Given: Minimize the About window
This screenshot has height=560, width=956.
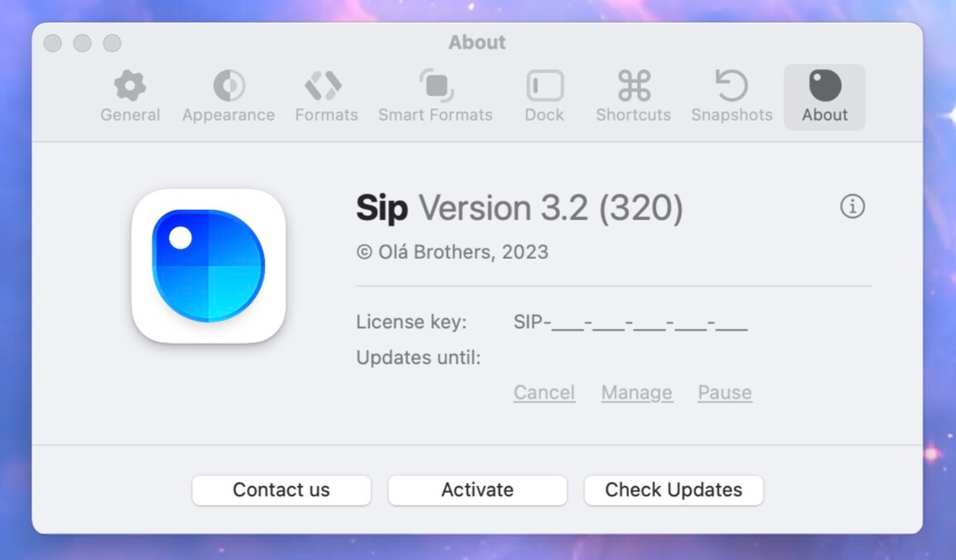Looking at the screenshot, I should [82, 43].
